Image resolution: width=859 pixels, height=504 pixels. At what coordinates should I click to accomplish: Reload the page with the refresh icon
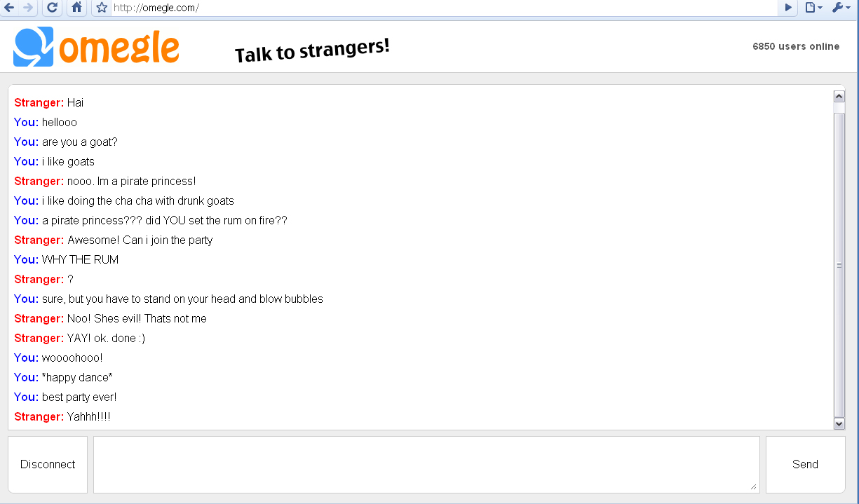52,8
